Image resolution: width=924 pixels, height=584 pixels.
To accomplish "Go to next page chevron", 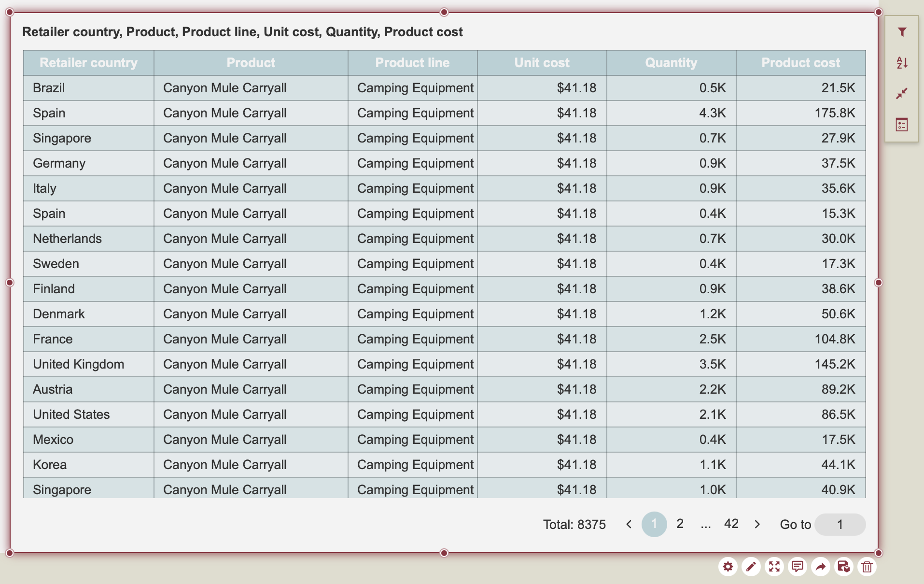I will (757, 525).
